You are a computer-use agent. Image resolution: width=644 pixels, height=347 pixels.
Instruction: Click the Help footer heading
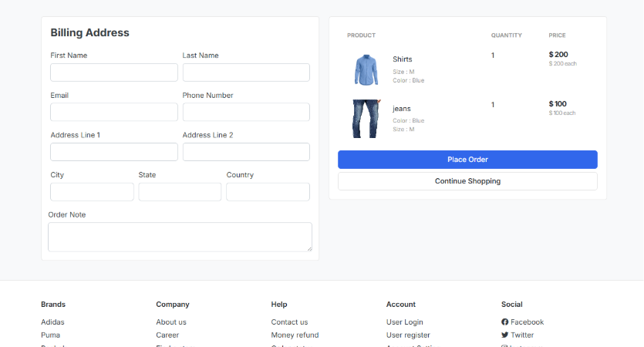point(279,305)
